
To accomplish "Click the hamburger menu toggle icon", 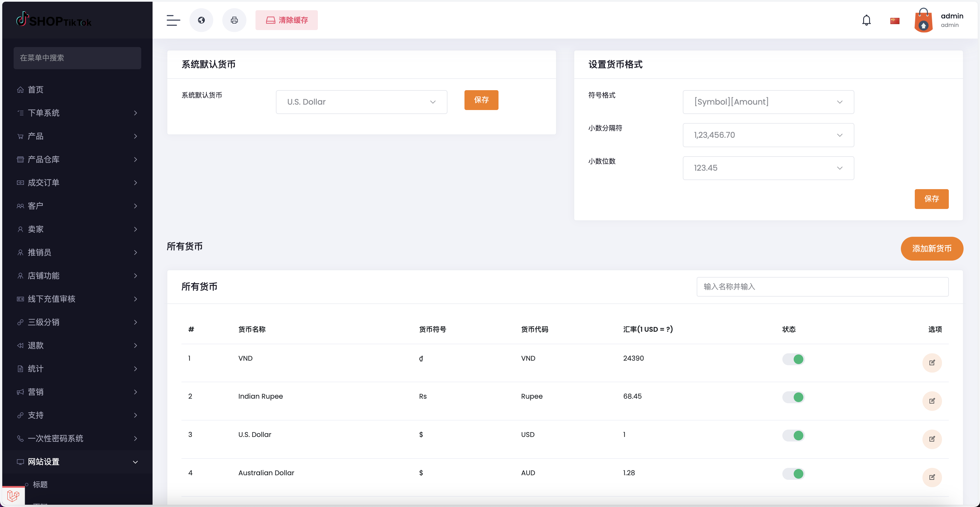I will point(173,20).
